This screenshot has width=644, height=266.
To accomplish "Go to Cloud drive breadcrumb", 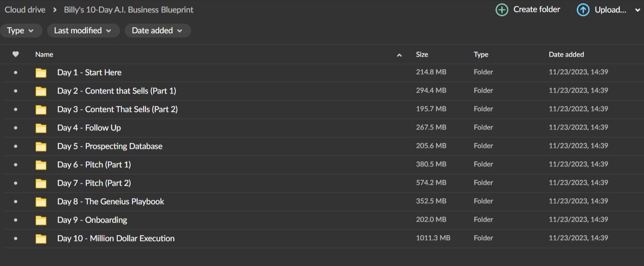I will [25, 10].
